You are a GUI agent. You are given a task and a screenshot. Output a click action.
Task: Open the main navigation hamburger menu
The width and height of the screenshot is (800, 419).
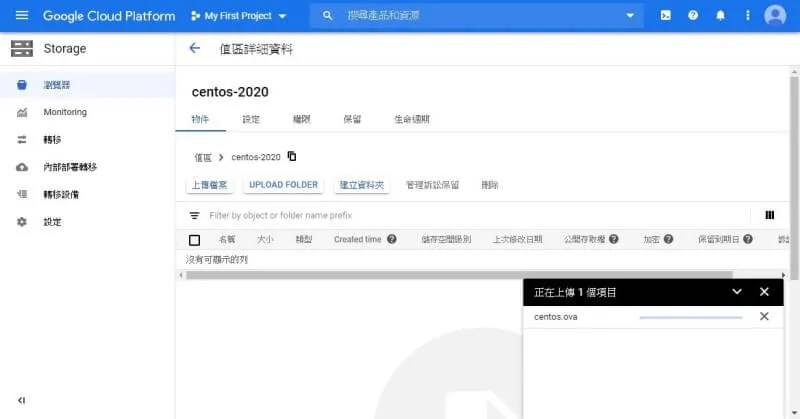(22, 15)
